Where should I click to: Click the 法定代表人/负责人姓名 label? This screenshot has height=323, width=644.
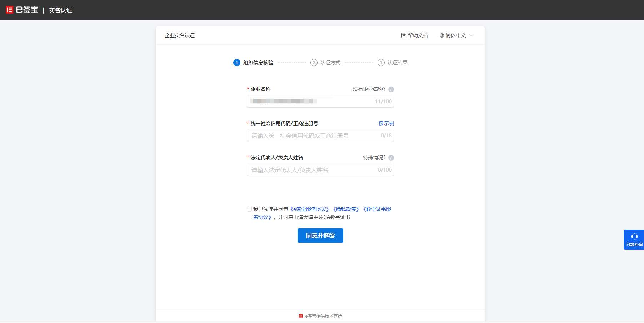[x=277, y=157]
